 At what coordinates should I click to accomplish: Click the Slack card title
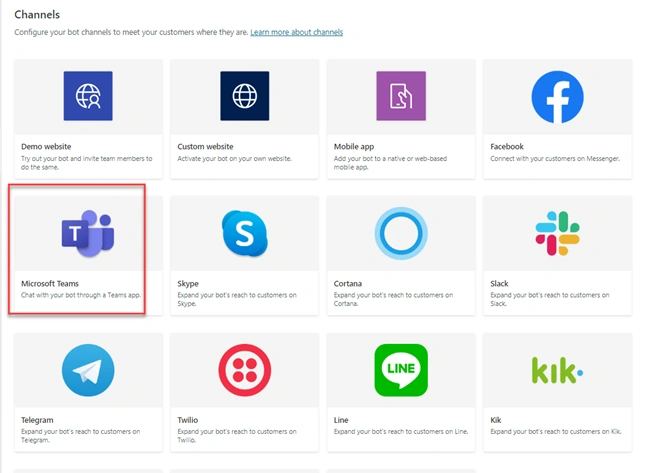499,284
